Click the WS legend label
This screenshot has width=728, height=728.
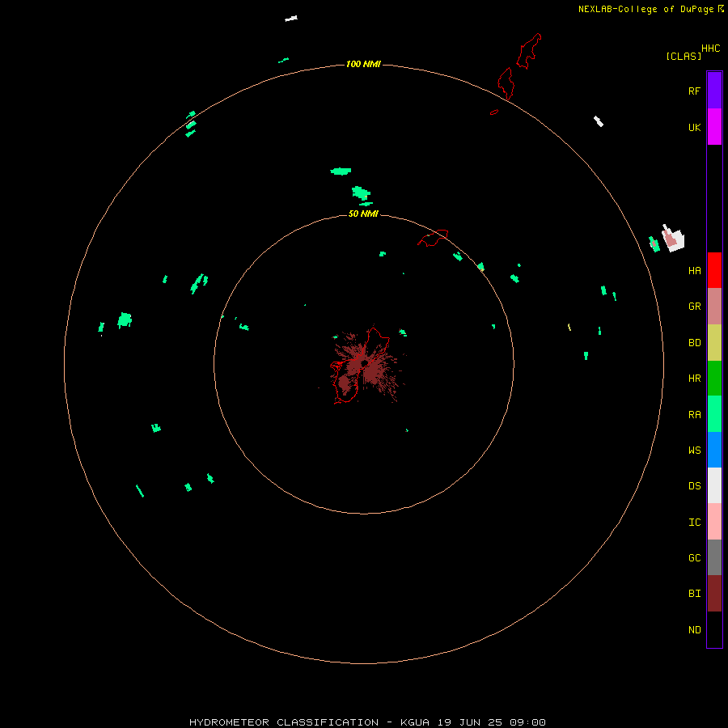pos(694,451)
